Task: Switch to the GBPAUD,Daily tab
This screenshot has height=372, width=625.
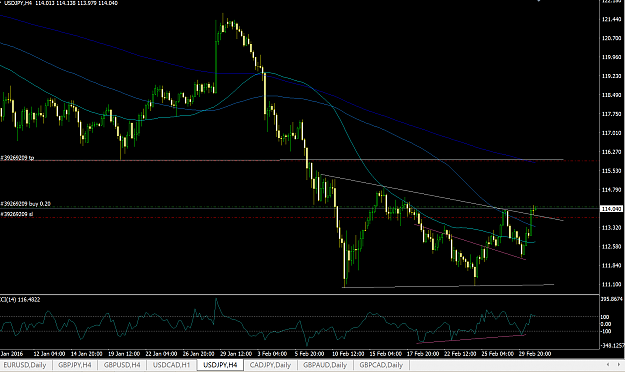Action: click(325, 365)
